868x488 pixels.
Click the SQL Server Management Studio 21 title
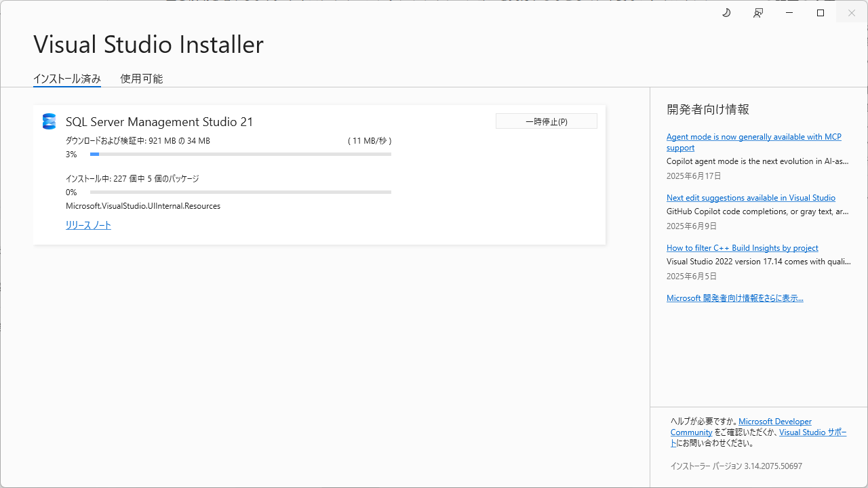coord(159,122)
